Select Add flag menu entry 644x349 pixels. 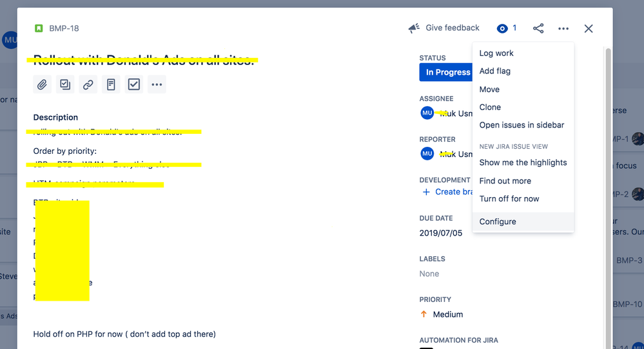[523, 71]
